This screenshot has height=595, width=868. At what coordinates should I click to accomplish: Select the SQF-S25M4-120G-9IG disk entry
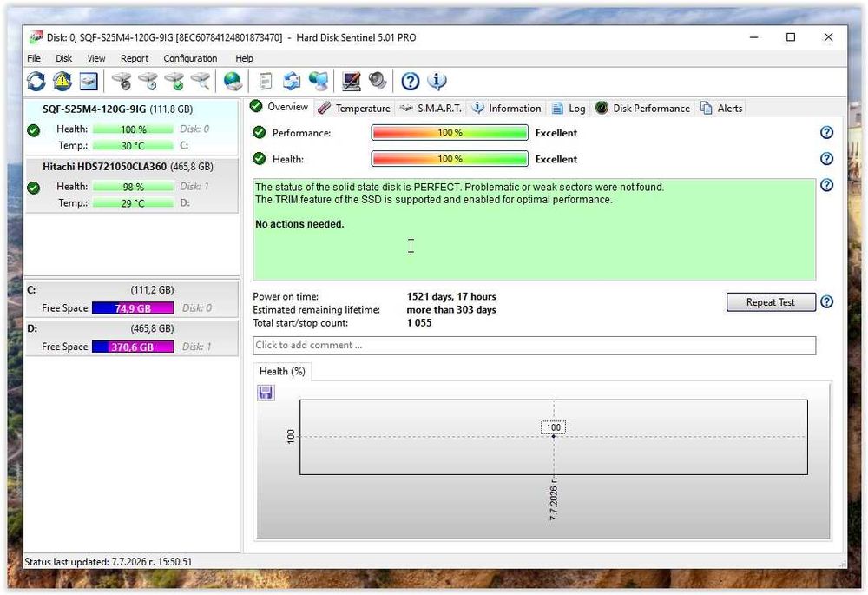coord(132,128)
